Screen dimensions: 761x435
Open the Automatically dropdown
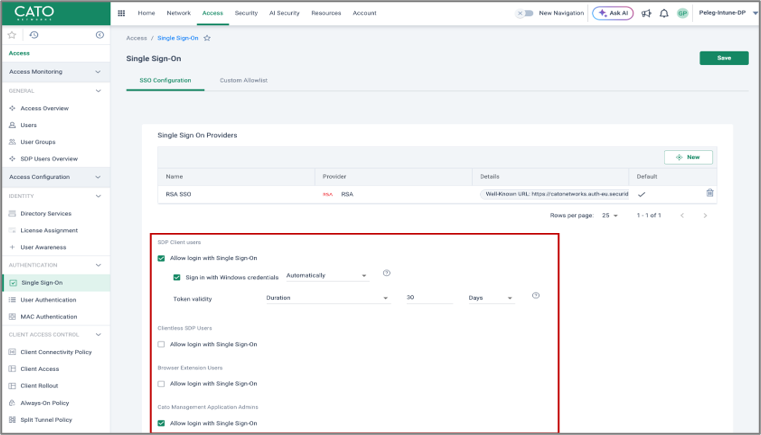327,276
